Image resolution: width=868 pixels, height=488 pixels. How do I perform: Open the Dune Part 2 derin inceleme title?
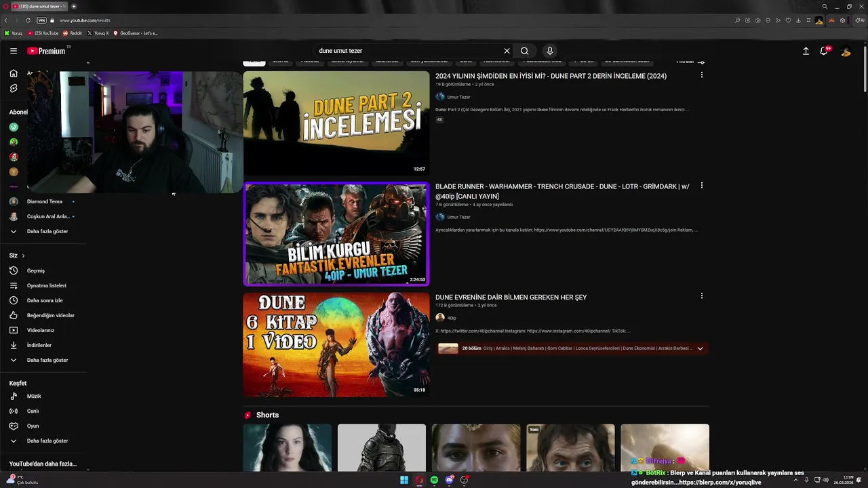(x=551, y=76)
